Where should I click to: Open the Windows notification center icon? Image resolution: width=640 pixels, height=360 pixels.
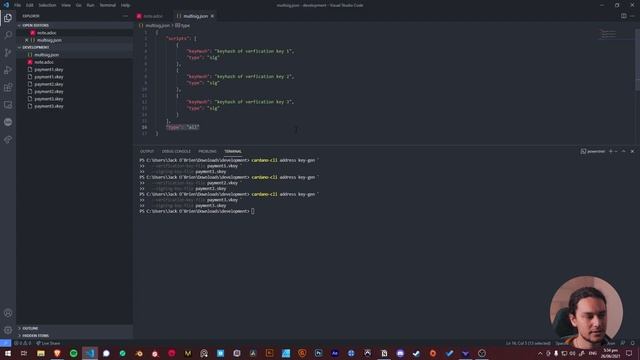pos(629,353)
